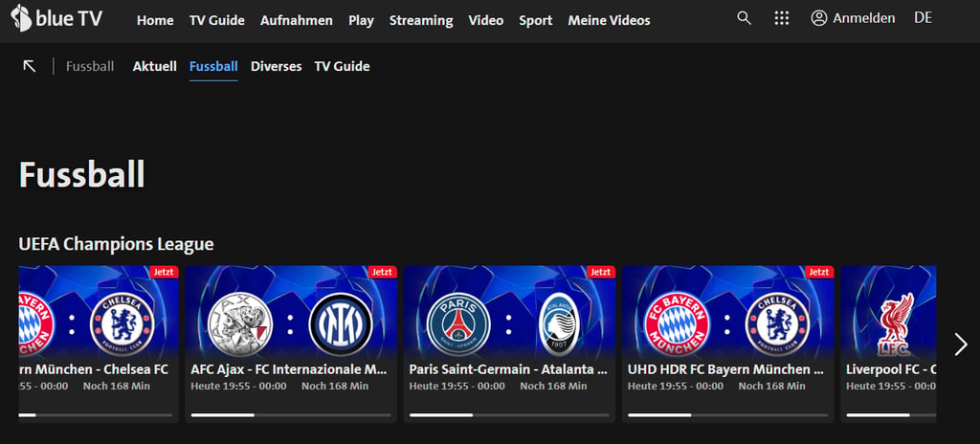Image resolution: width=980 pixels, height=444 pixels.
Task: Open the Aufnahmen menu
Action: click(x=297, y=21)
